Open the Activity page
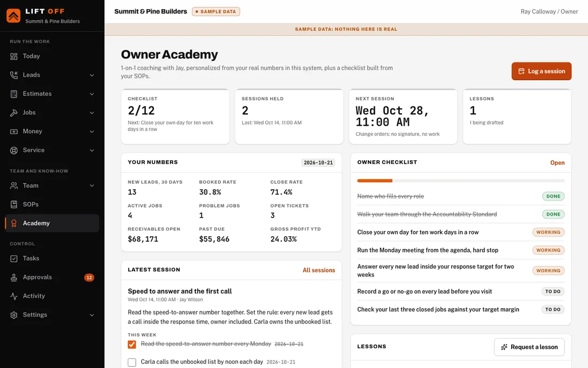This screenshot has height=368, width=588. 52,296
